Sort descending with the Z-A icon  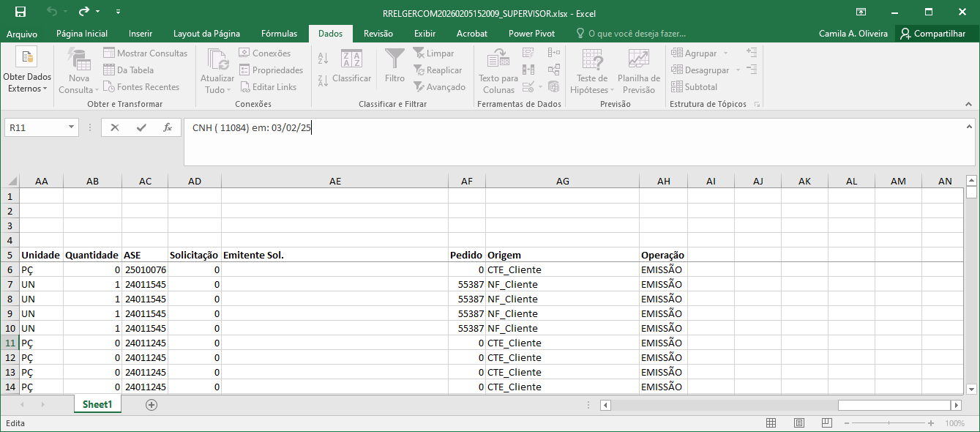323,81
